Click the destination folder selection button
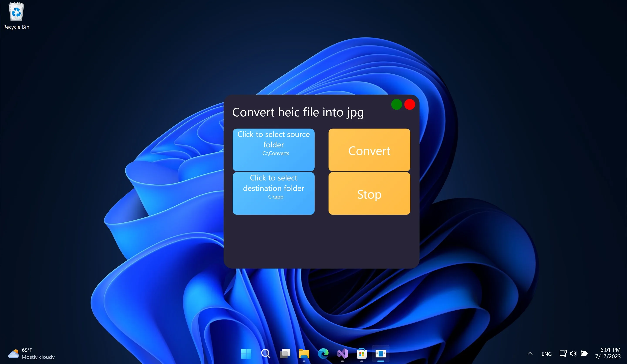627x364 pixels. coord(273,193)
